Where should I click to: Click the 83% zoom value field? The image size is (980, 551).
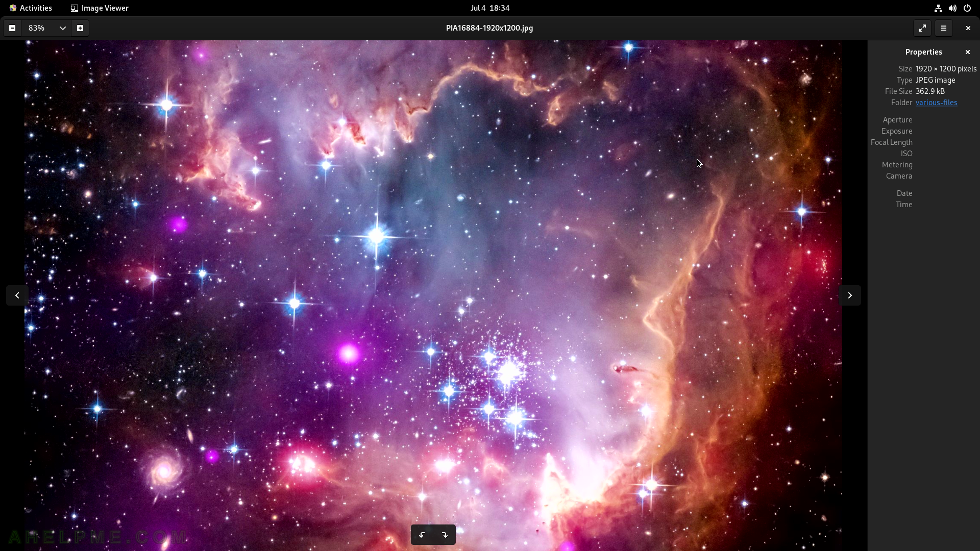coord(38,28)
